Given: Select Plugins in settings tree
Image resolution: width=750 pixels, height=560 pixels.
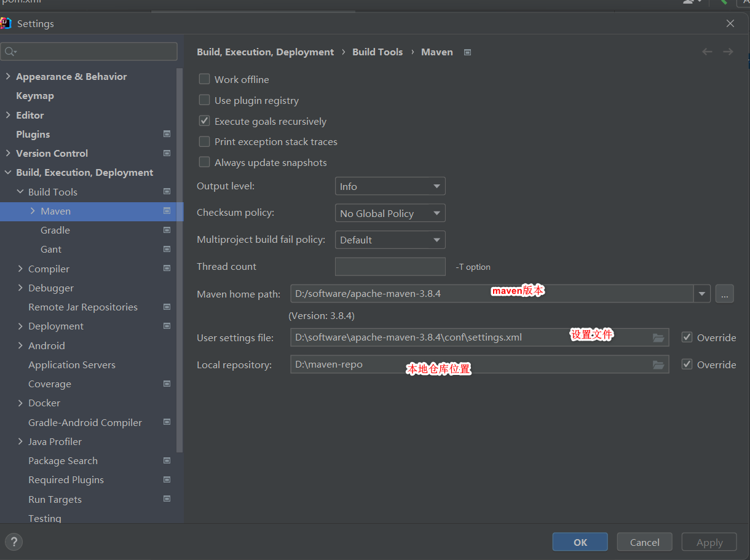Looking at the screenshot, I should pyautogui.click(x=33, y=134).
